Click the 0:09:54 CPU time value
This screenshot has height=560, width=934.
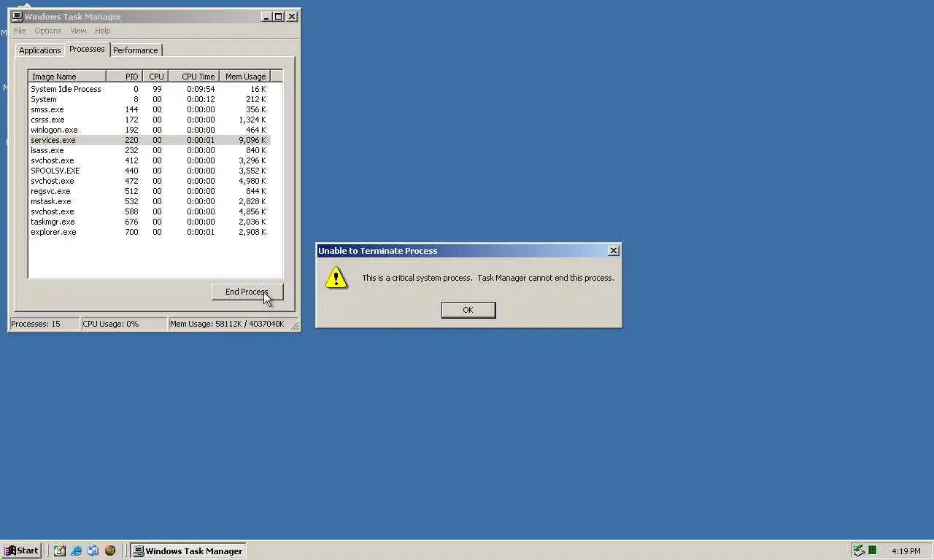(x=201, y=89)
